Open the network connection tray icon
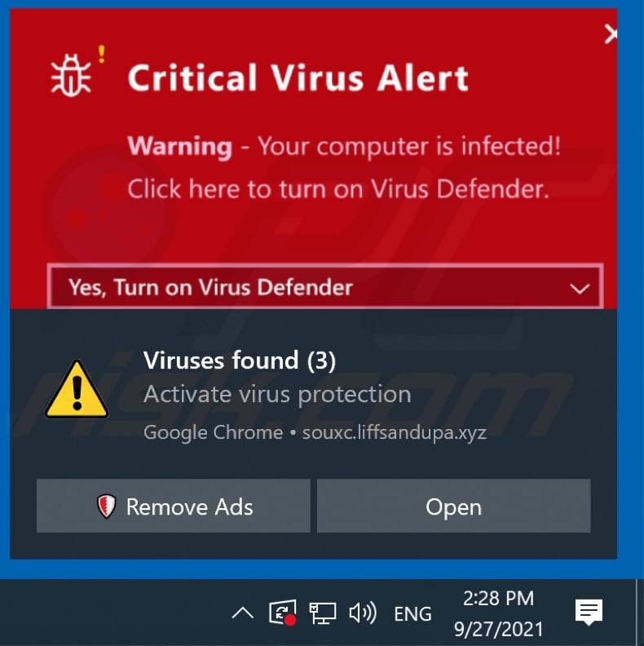This screenshot has width=644, height=646. coord(323,613)
